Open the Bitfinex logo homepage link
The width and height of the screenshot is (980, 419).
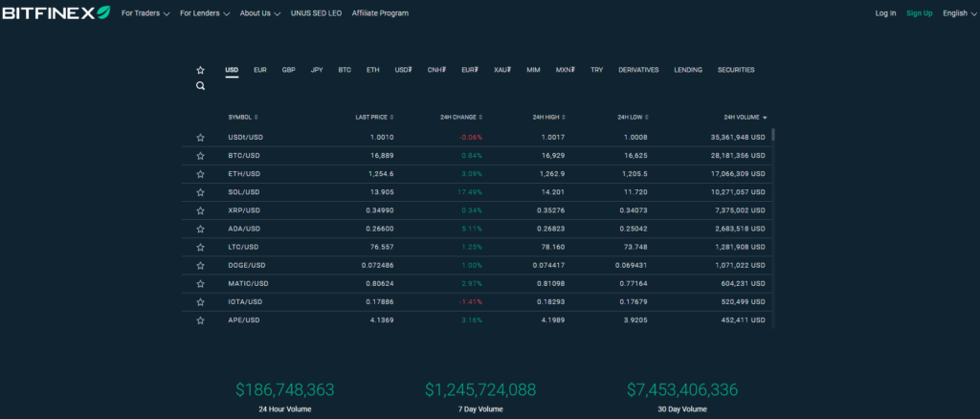[x=56, y=12]
